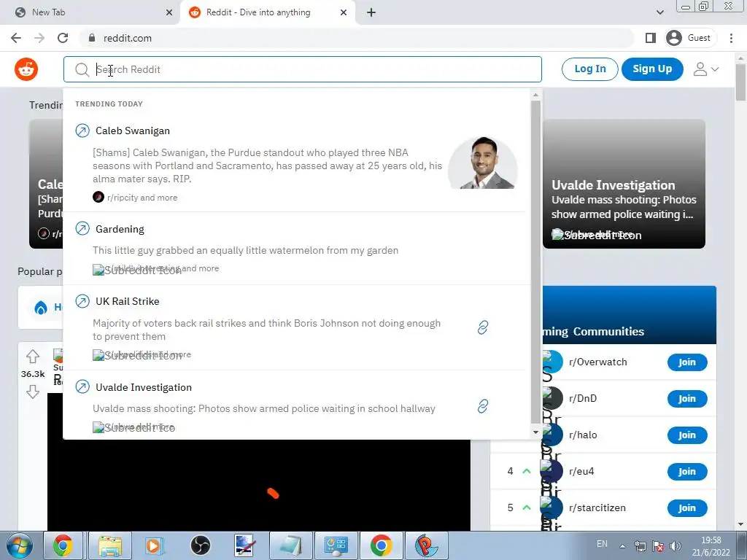Open the r/eu4 community link

click(x=581, y=472)
